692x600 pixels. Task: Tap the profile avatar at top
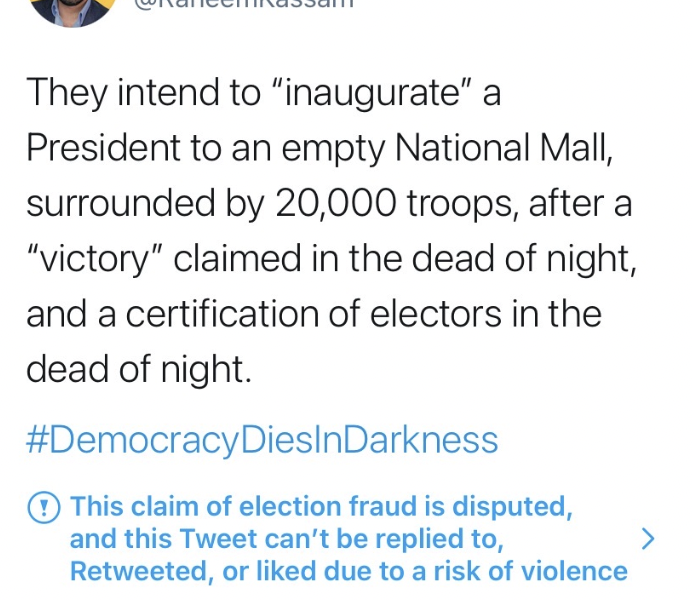coord(70,8)
